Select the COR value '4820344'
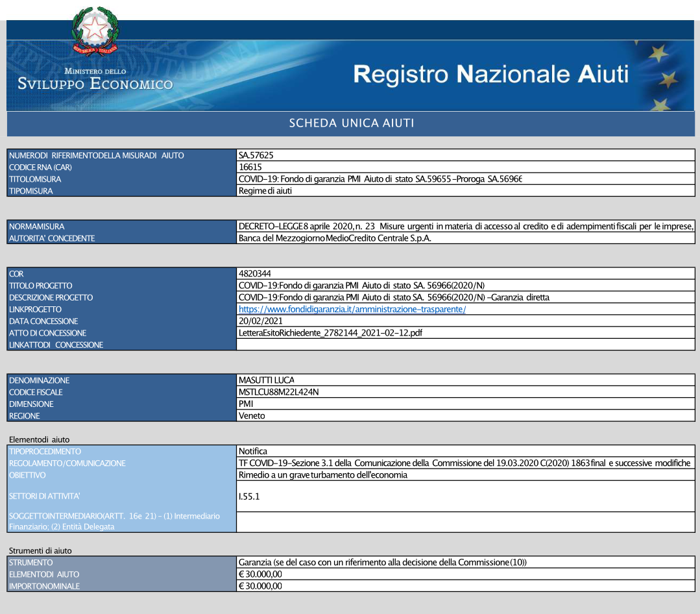The image size is (700, 614). click(255, 274)
